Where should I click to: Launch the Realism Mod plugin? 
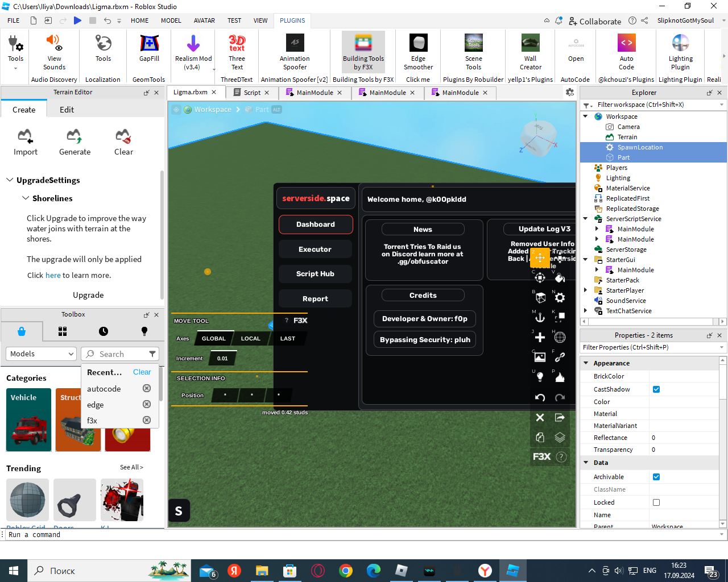click(x=193, y=52)
